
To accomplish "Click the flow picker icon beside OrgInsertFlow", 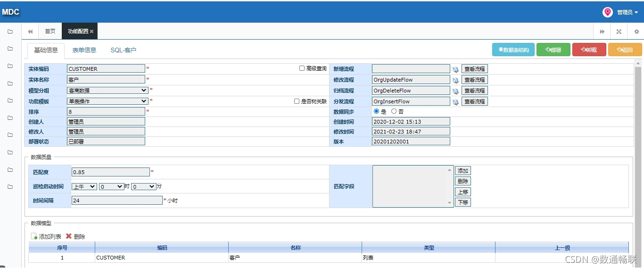I will tap(456, 102).
